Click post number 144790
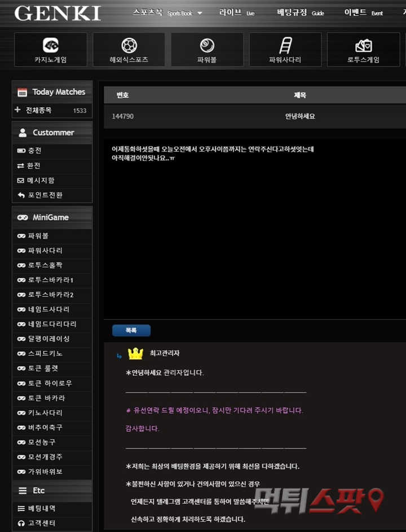Screen dimensions: 406x532 coord(123,116)
